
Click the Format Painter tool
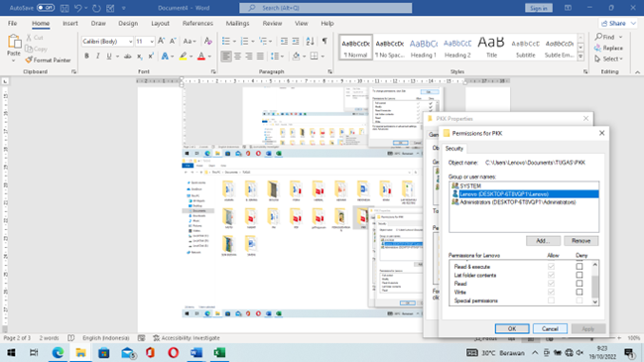[x=48, y=60]
